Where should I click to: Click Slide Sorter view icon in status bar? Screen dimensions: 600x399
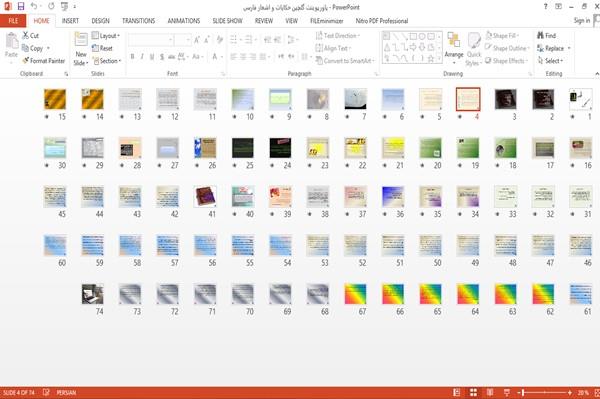[x=473, y=392]
